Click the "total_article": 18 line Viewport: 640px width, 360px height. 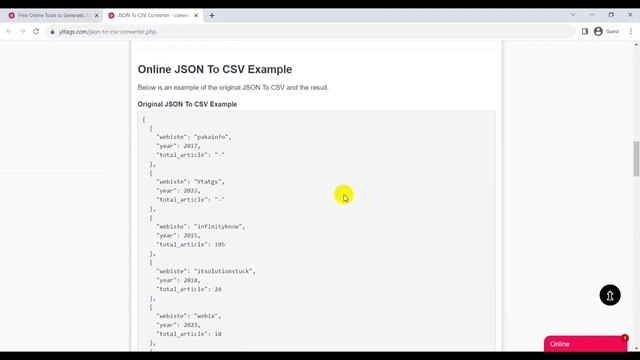(x=189, y=334)
